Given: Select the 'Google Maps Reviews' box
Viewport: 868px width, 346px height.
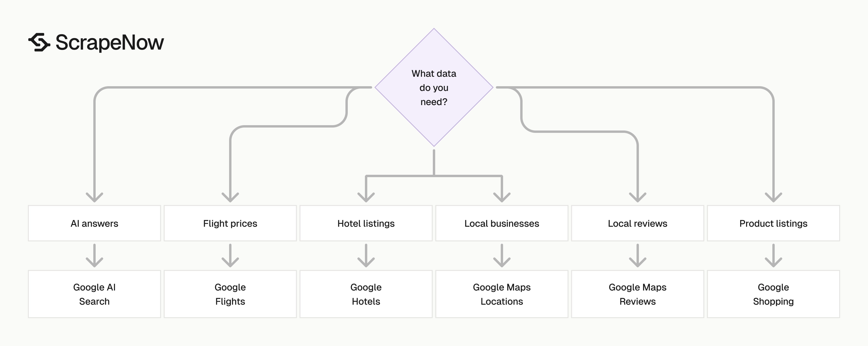Looking at the screenshot, I should tap(637, 294).
